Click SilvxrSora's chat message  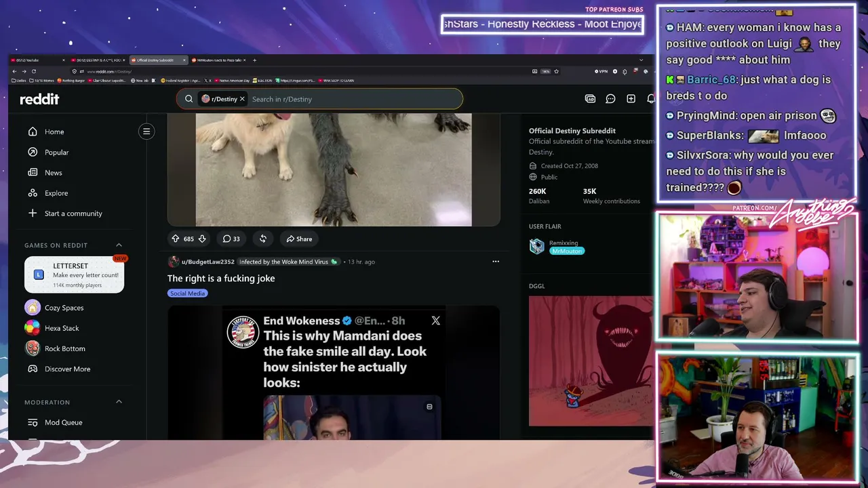(750, 171)
